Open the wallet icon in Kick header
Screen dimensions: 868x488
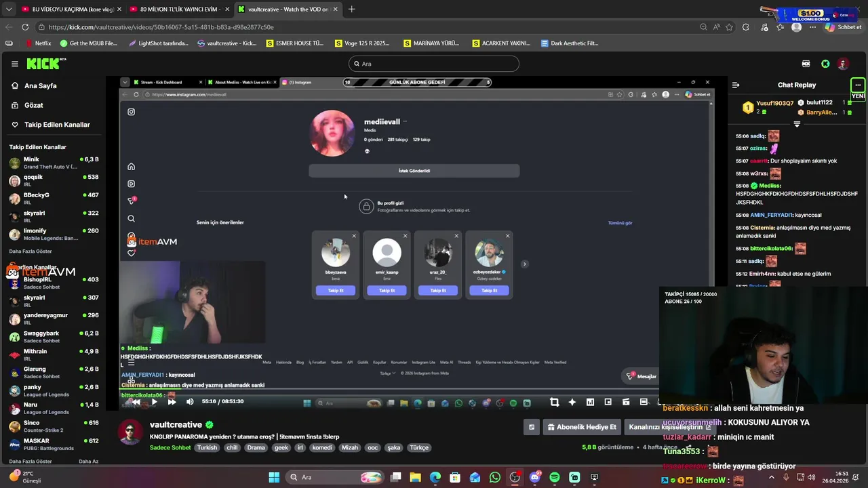(806, 64)
